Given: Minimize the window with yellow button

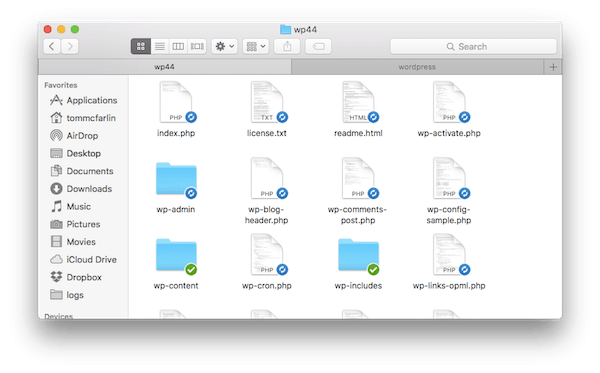Looking at the screenshot, I should (x=61, y=29).
